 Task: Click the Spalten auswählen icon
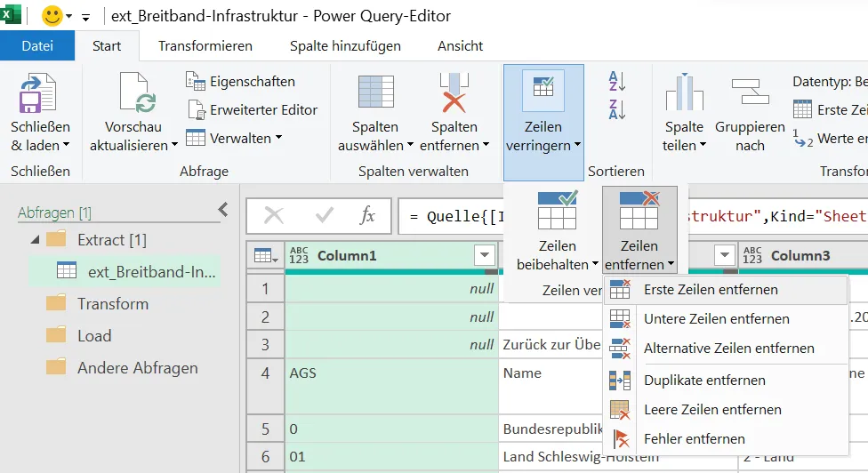click(376, 92)
